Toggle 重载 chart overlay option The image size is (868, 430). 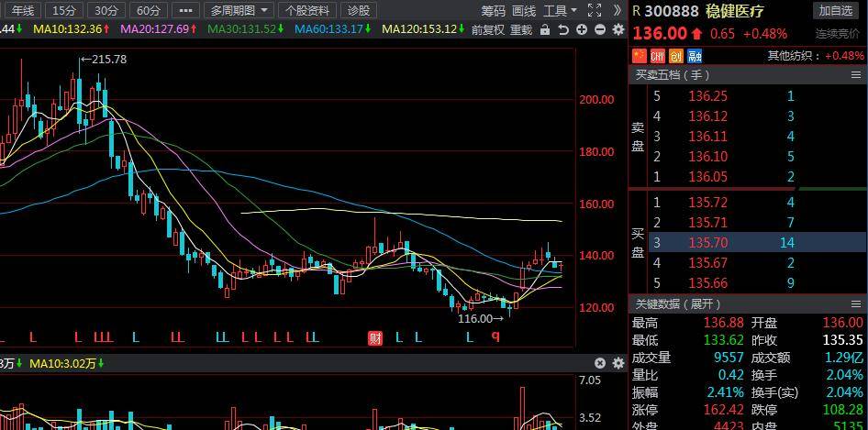click(x=520, y=29)
